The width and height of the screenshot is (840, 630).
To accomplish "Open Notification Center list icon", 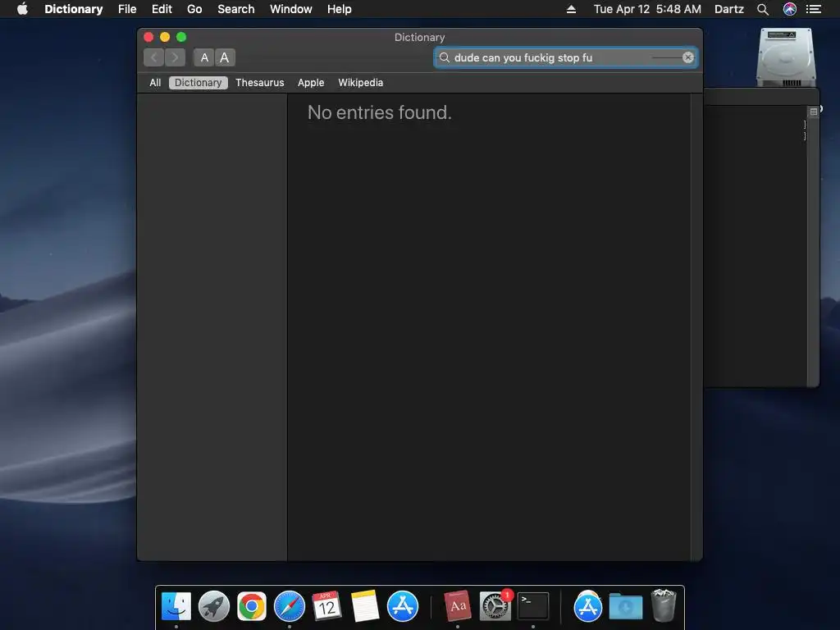I will 814,9.
